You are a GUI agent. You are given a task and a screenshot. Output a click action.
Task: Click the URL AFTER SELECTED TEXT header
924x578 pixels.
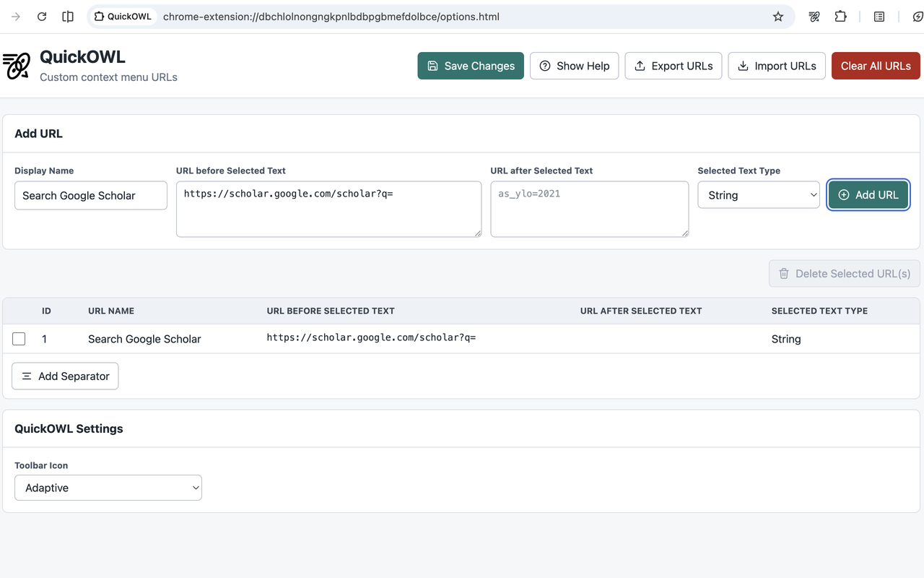pos(641,311)
